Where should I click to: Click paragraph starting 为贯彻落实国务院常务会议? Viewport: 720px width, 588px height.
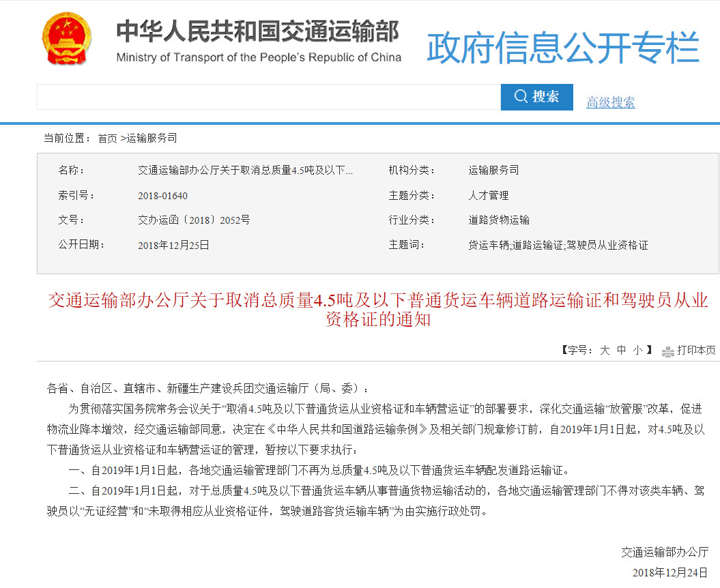coord(375,429)
